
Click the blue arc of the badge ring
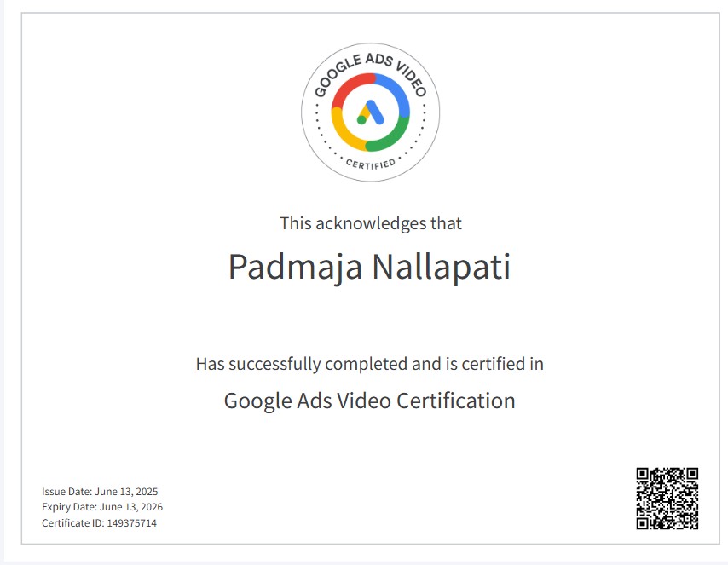tap(396, 92)
